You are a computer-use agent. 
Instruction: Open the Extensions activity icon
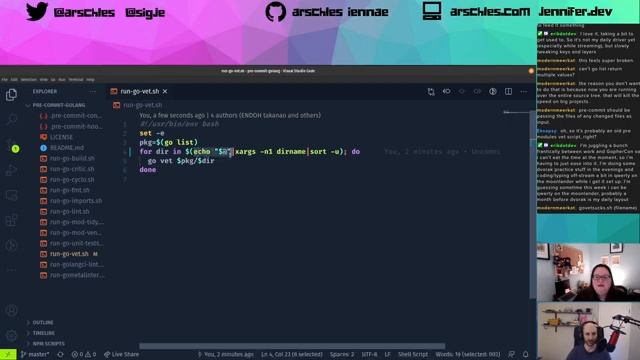[x=11, y=220]
